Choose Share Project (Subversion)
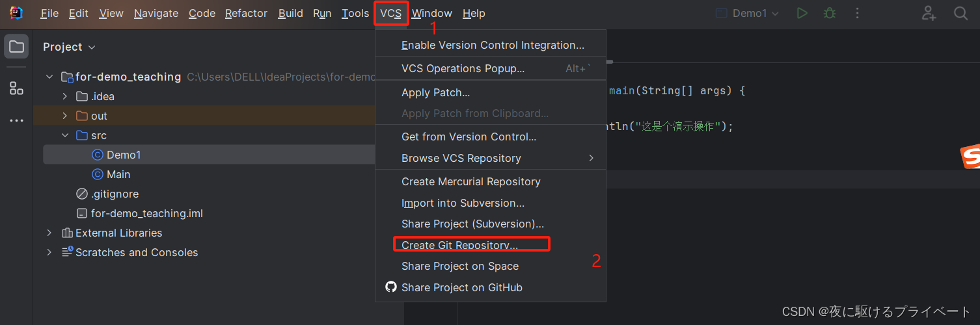 [x=491, y=224]
